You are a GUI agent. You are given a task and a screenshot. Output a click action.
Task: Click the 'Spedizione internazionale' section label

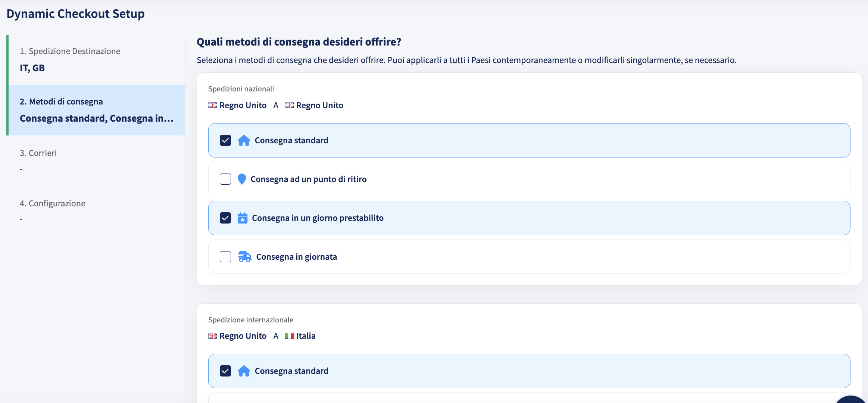pyautogui.click(x=251, y=320)
